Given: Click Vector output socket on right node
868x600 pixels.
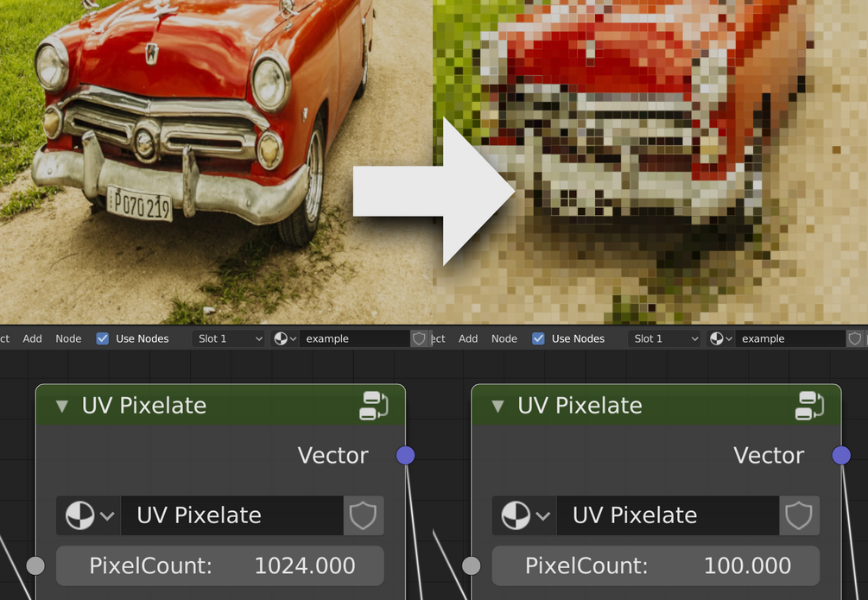Looking at the screenshot, I should (841, 456).
